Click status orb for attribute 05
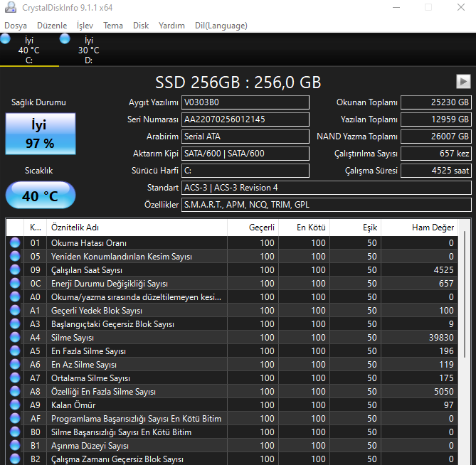Screen dimensions: 476x465 (x=15, y=256)
